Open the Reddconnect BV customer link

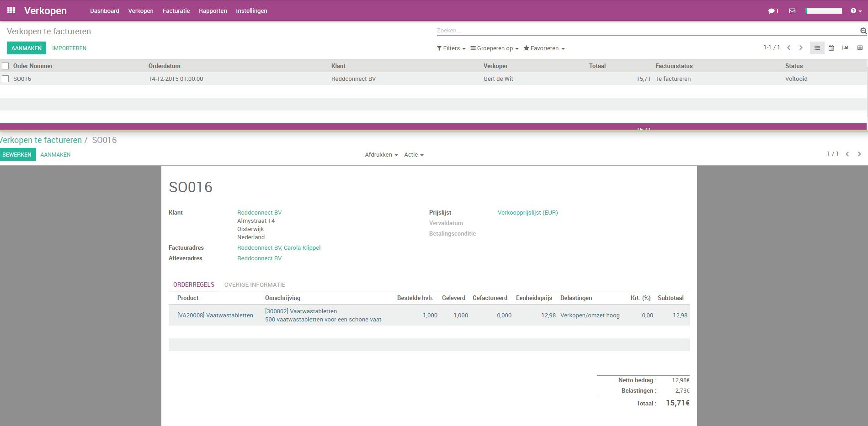click(259, 212)
